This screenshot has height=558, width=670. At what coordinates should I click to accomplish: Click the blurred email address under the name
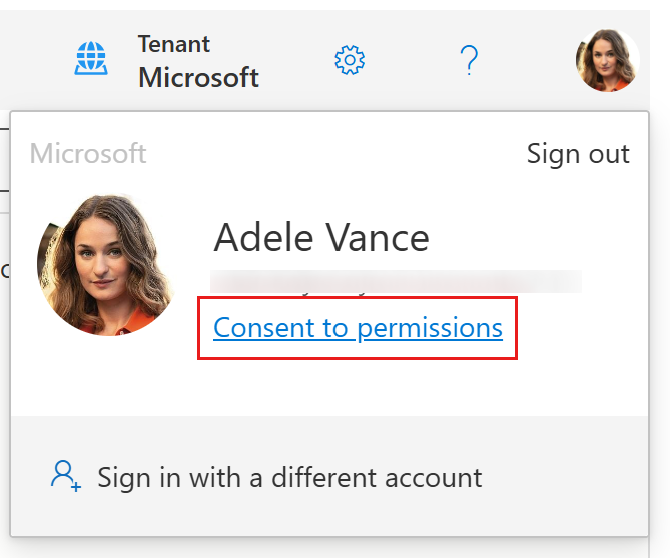tap(396, 282)
